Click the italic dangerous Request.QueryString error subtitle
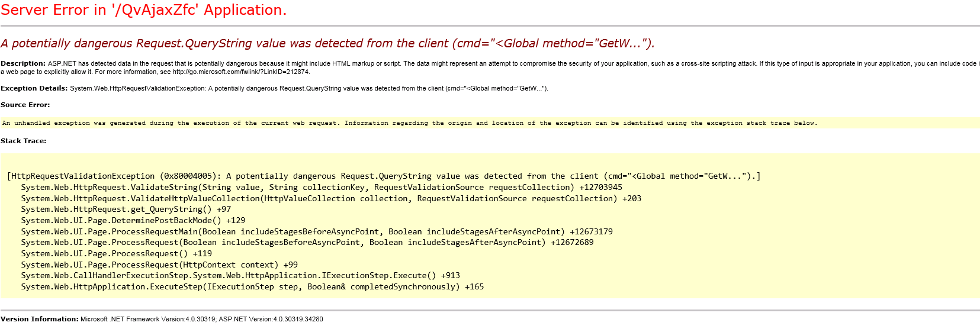This screenshot has height=332, width=980. click(x=327, y=43)
